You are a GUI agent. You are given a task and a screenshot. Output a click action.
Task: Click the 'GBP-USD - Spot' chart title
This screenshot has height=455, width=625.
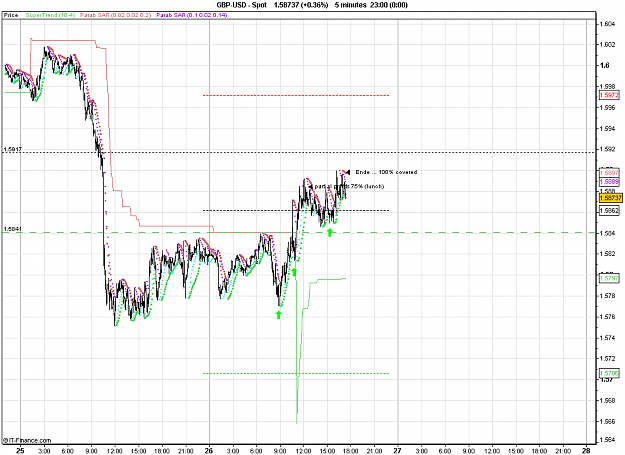coord(242,5)
